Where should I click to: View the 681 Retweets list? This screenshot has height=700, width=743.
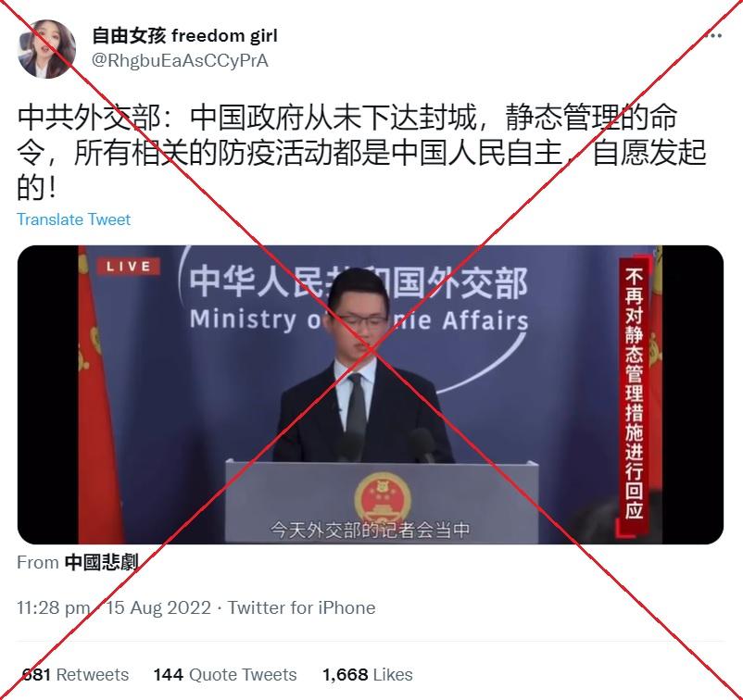(75, 674)
